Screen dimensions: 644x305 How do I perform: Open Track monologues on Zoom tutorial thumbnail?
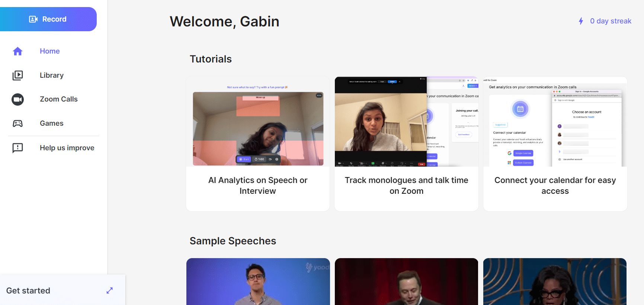coord(406,122)
